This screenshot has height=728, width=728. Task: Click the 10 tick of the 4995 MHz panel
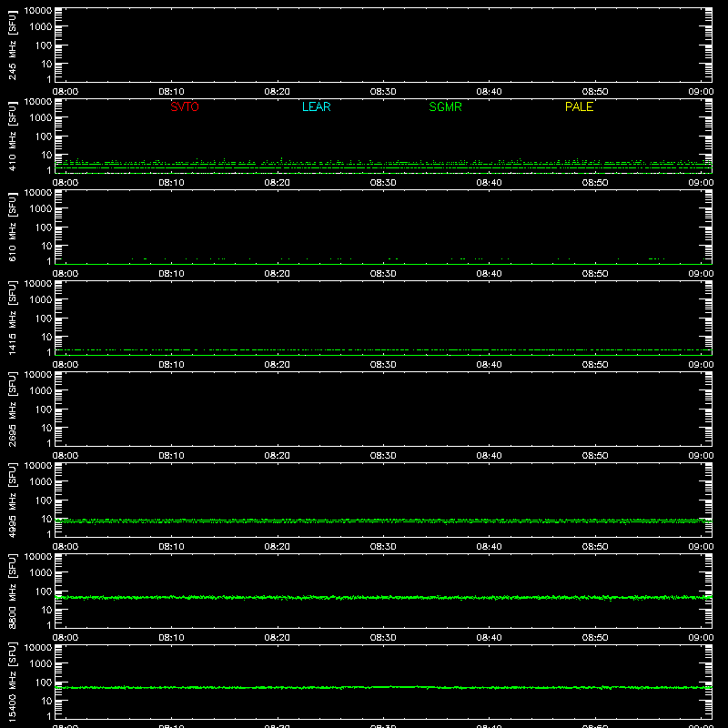click(46, 519)
